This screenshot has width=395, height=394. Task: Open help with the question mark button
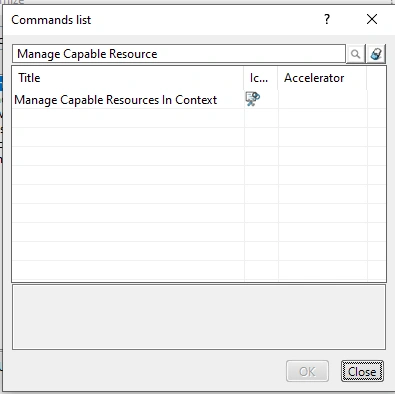[327, 19]
